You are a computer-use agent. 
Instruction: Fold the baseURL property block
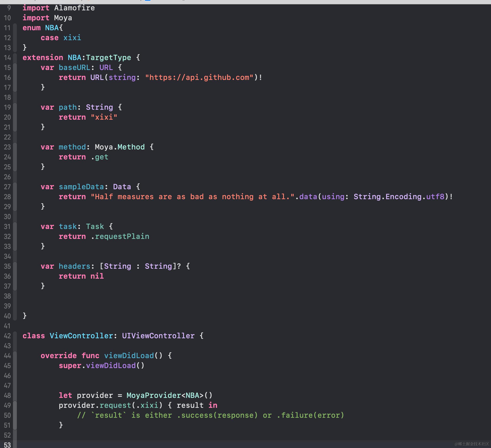tap(15, 78)
